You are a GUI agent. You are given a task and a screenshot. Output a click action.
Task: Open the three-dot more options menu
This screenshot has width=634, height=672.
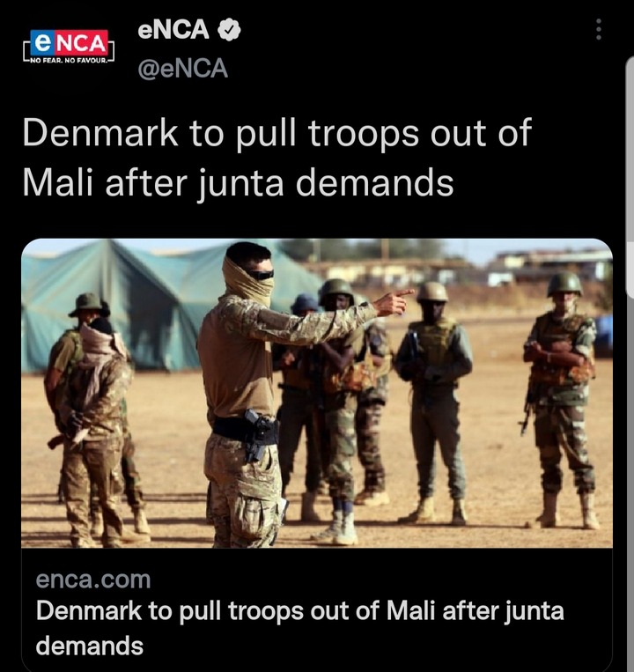pos(599,30)
